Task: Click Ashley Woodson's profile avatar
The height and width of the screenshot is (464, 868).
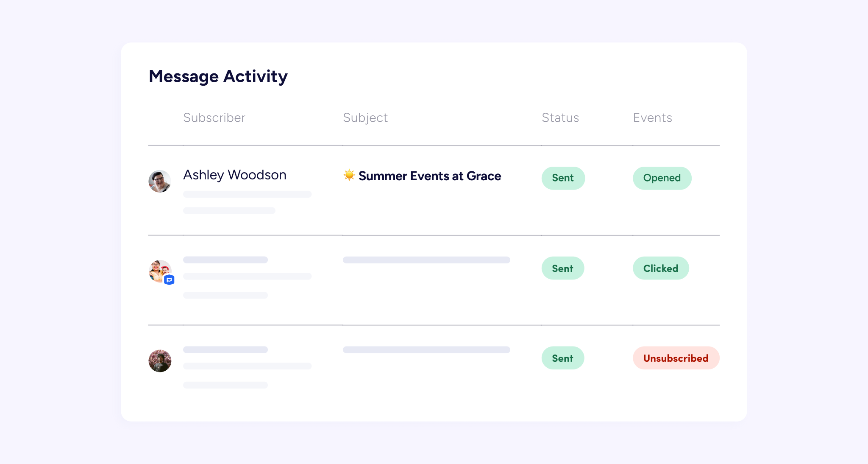Action: pos(160,182)
